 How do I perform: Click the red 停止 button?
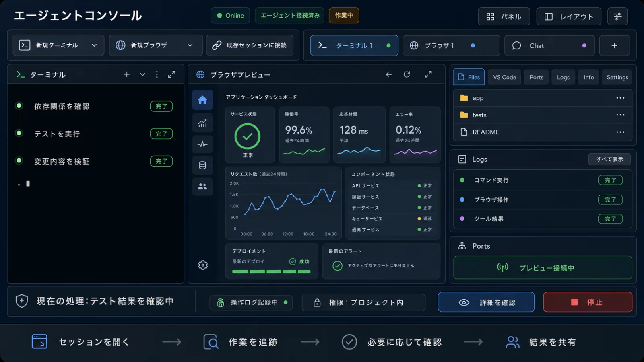(588, 302)
